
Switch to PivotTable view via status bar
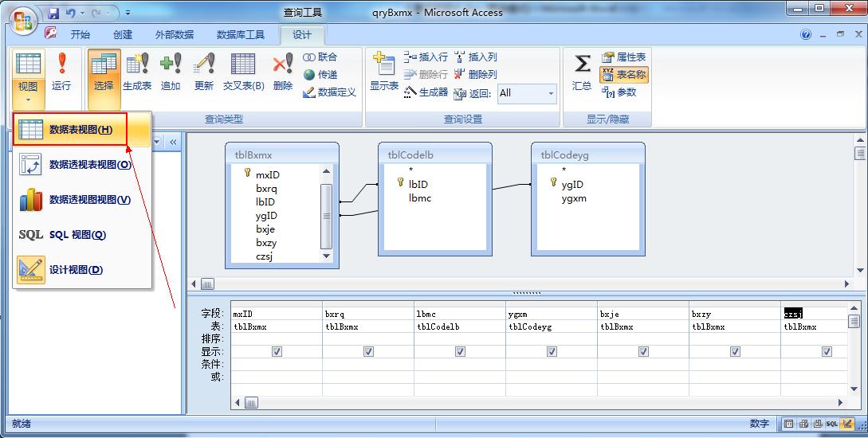coord(803,424)
